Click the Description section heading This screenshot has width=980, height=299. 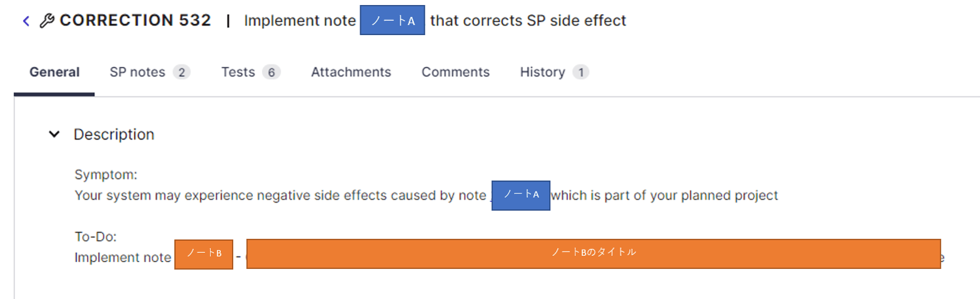click(114, 134)
